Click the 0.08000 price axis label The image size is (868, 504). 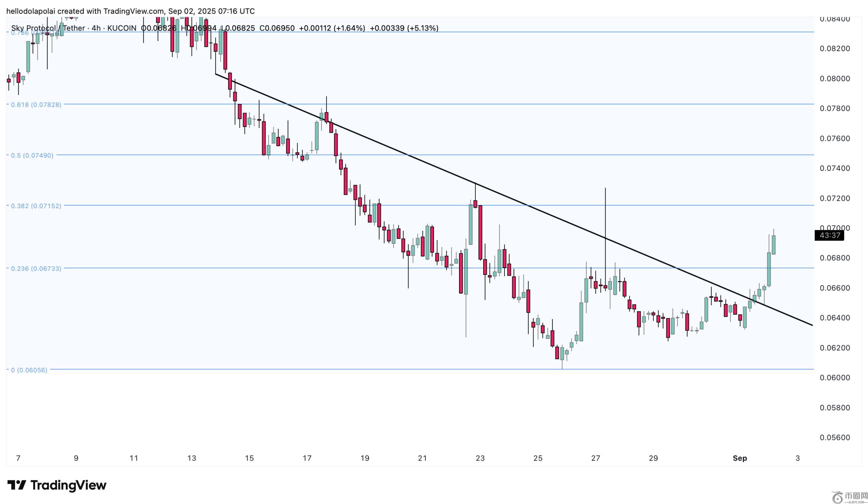click(x=834, y=79)
